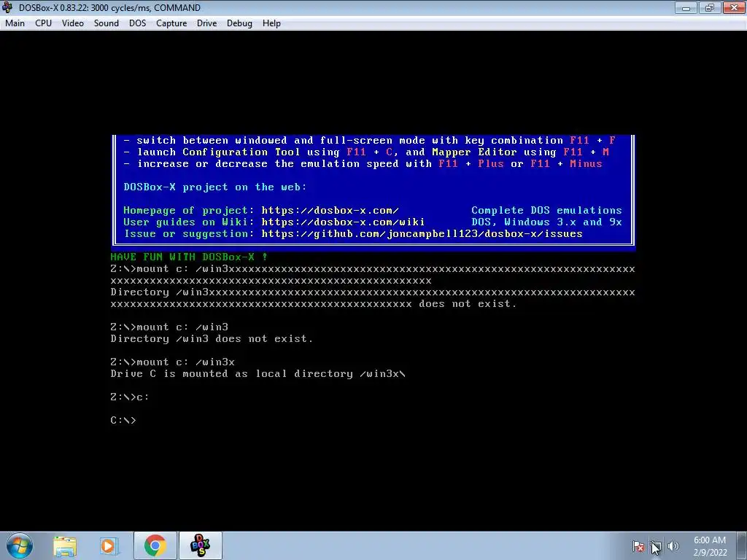Click the DOSBox-X window title text
Viewport: 747px width, 560px height.
click(109, 7)
